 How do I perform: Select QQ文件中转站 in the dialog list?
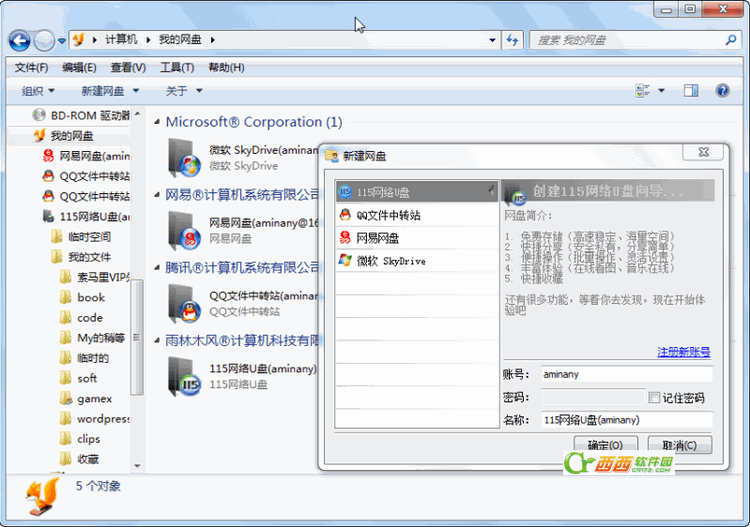[417, 215]
